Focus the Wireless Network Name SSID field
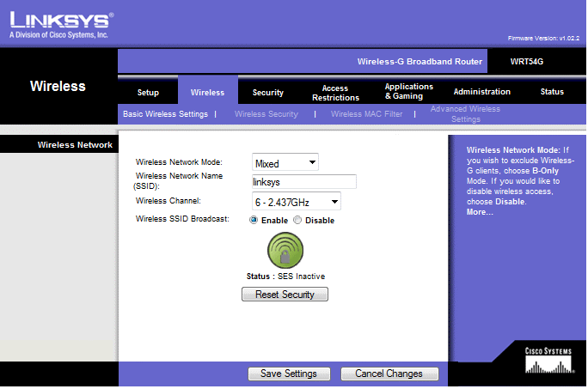Viewport: 588px width, 389px height. coord(304,182)
